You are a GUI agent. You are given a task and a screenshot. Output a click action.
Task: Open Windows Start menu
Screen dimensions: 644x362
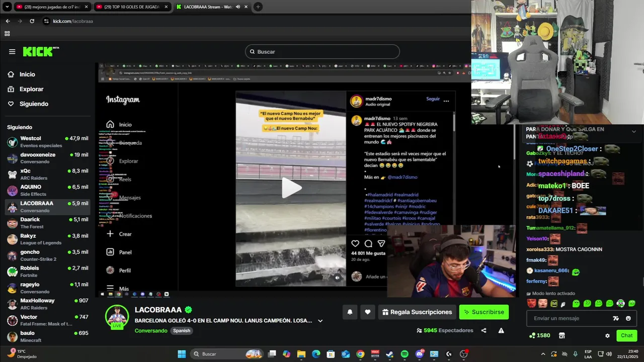click(182, 354)
